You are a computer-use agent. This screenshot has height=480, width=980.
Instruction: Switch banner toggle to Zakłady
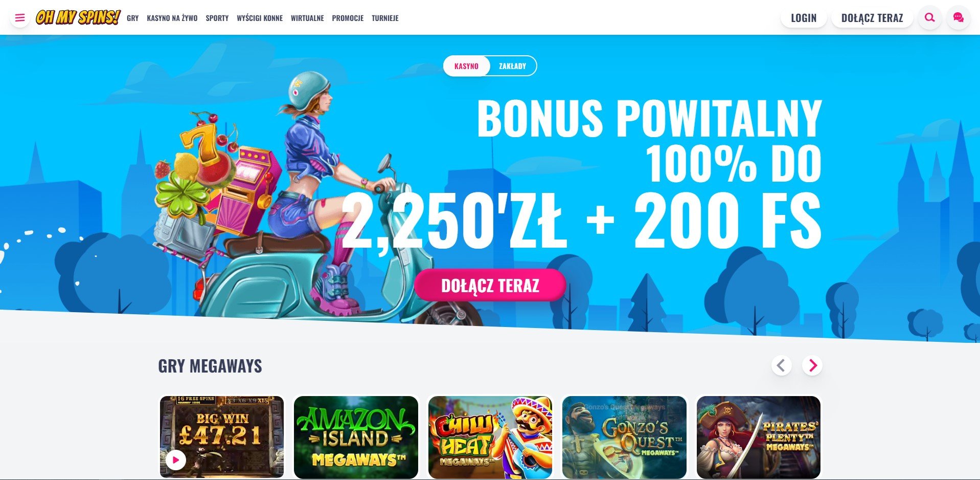click(x=512, y=66)
